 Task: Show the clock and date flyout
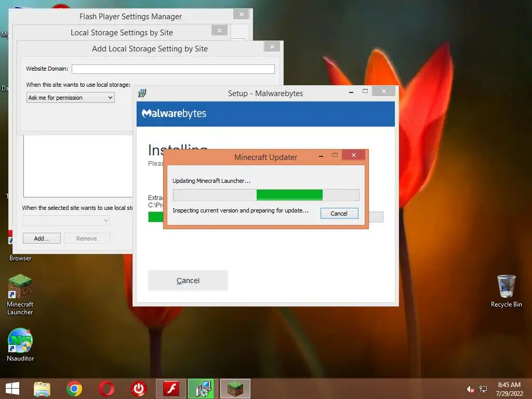click(x=509, y=389)
